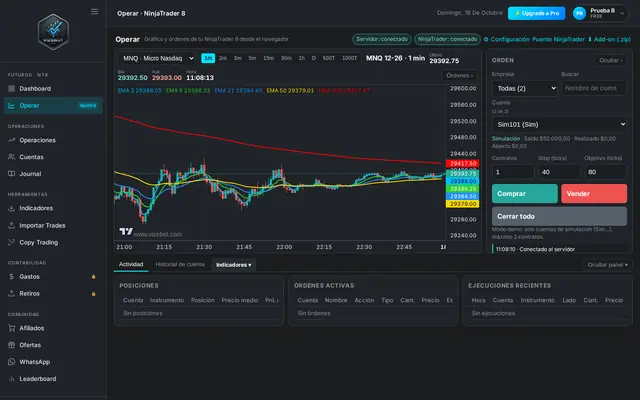Open Indicadores download icon in sidebar

11,208
